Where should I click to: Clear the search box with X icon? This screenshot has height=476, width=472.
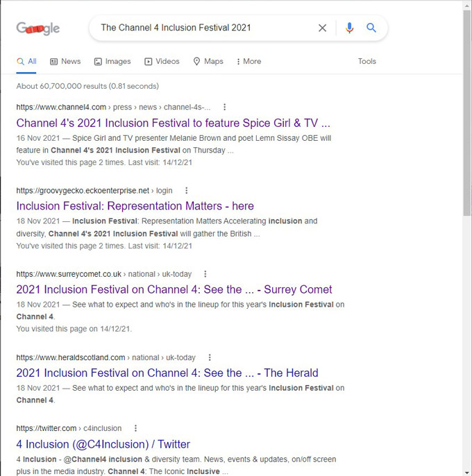pos(322,28)
